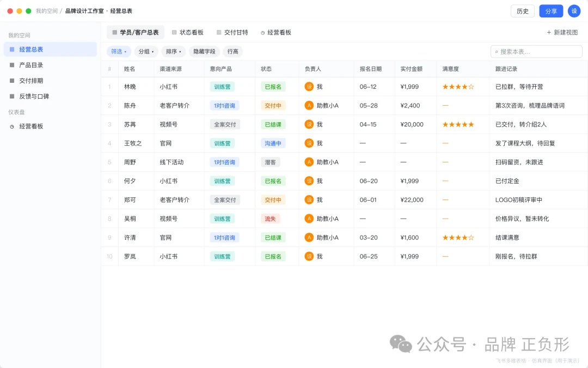Viewport: 588px width, 368px height.
Task: Open 交付排期 in the sidebar
Action: tap(50, 81)
